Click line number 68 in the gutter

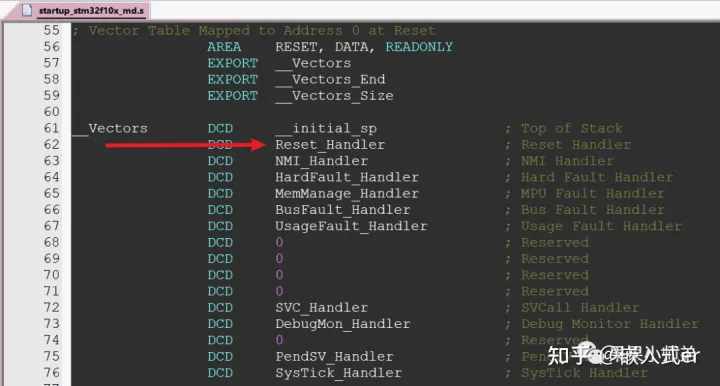tap(51, 242)
